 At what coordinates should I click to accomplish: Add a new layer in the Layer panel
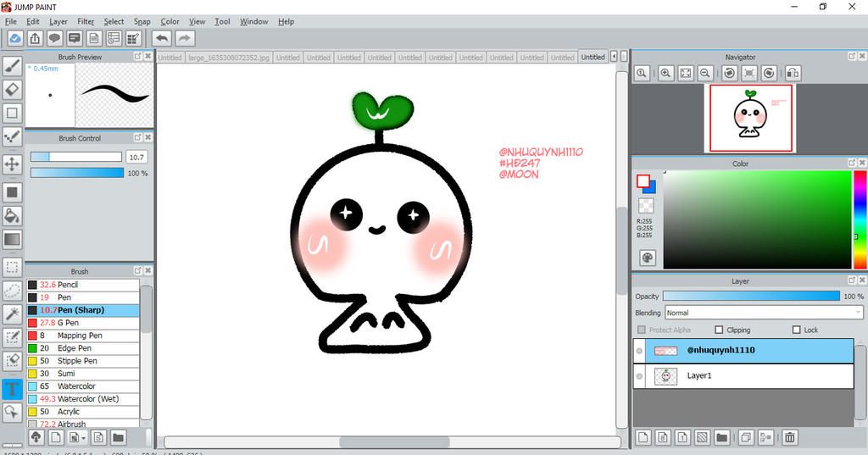tap(643, 438)
